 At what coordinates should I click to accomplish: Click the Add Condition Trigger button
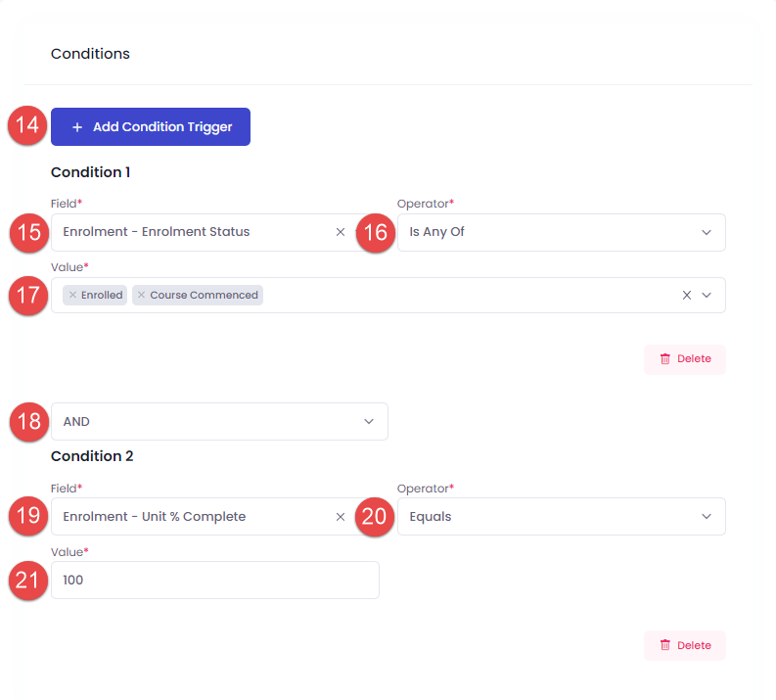click(x=151, y=126)
